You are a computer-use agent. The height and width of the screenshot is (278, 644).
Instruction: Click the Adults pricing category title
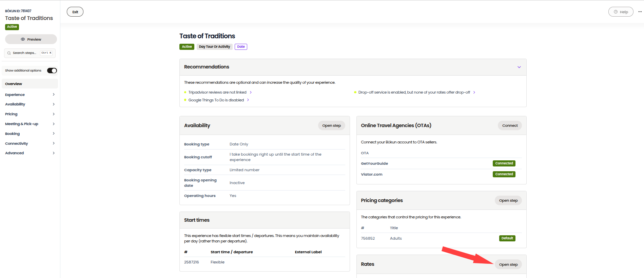(x=396, y=238)
